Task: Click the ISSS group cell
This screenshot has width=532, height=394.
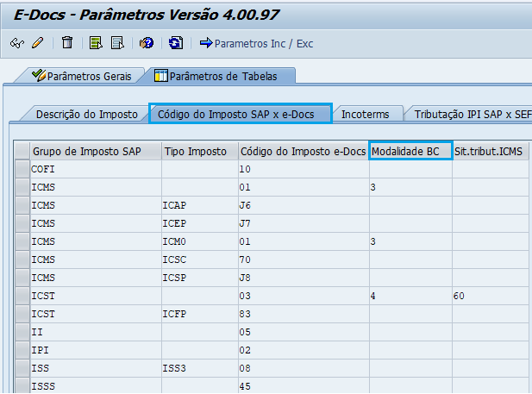Action: coord(96,386)
